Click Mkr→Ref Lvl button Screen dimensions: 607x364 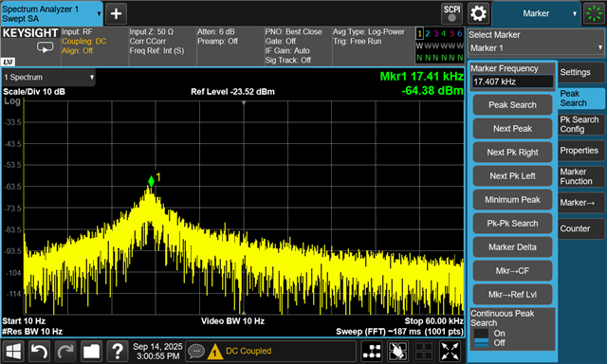coord(512,295)
